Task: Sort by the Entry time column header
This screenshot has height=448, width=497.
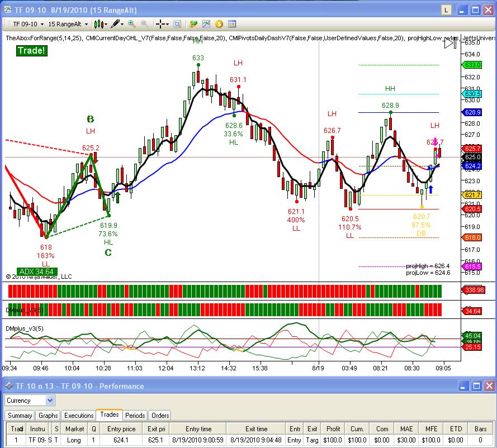Action: [x=198, y=428]
